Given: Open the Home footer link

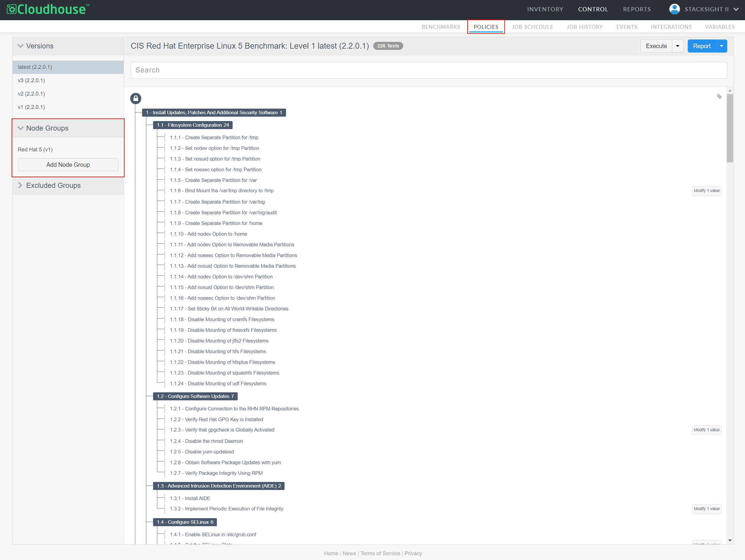Looking at the screenshot, I should point(331,553).
